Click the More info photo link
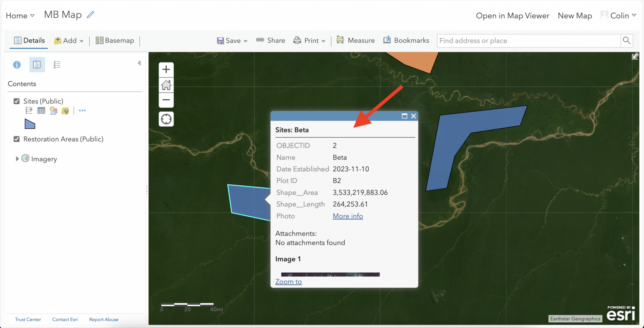The width and height of the screenshot is (644, 328). click(347, 216)
